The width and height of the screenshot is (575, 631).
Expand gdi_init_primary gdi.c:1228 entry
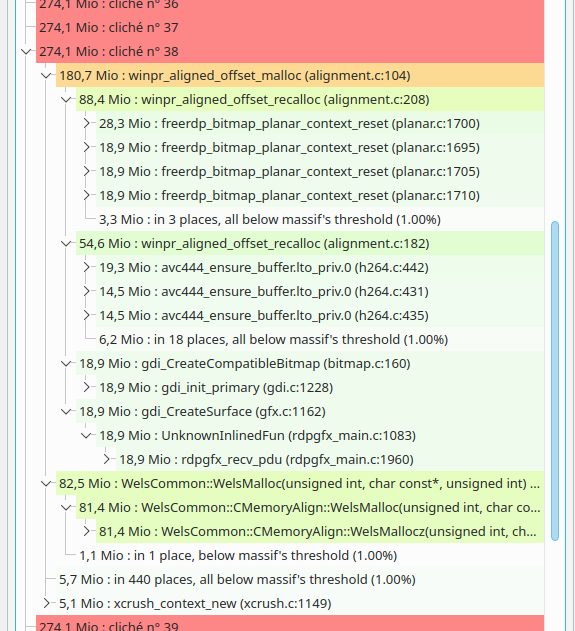86,387
